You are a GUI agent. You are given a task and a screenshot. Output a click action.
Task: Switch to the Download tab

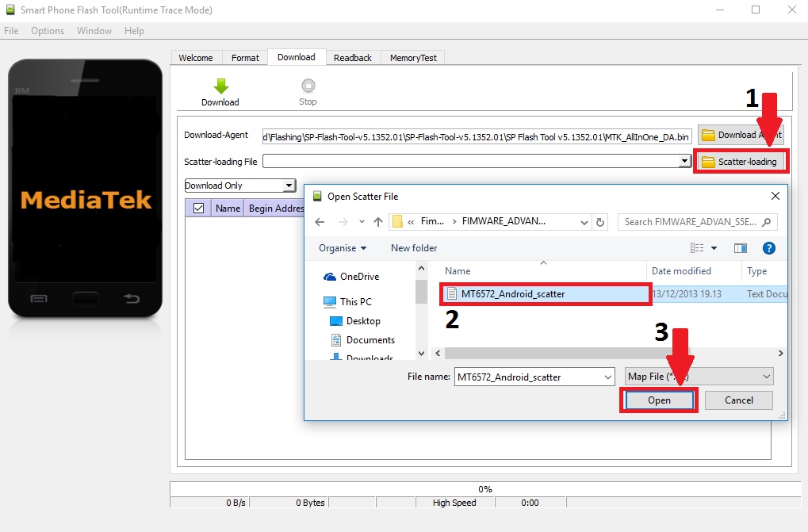pos(297,57)
